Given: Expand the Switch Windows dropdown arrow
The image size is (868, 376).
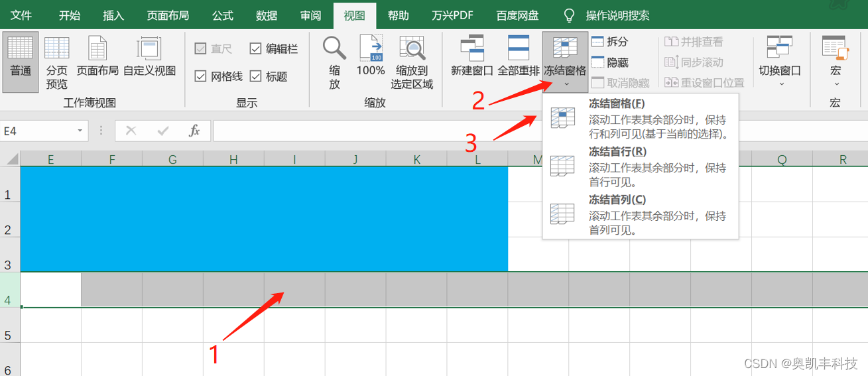Looking at the screenshot, I should [780, 84].
